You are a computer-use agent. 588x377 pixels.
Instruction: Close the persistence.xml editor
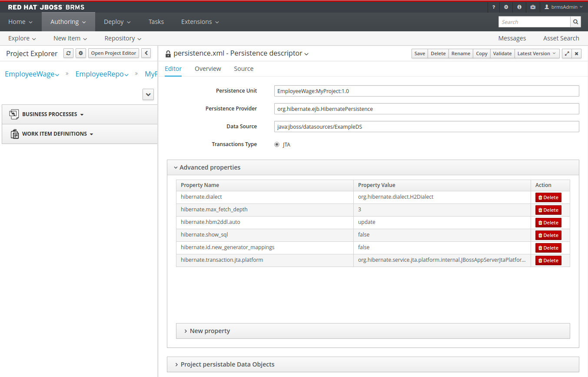(577, 53)
